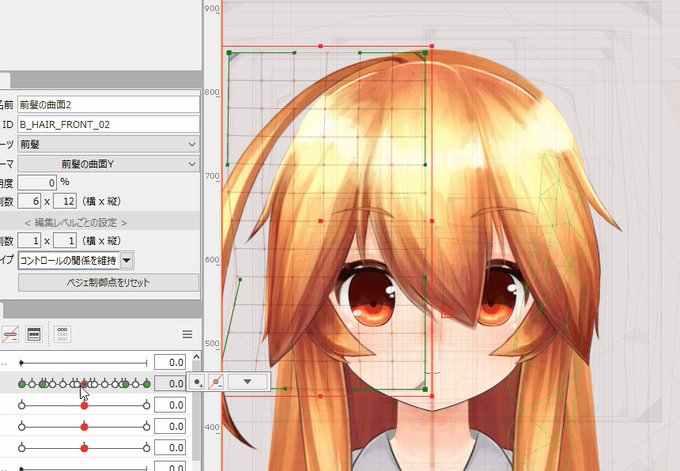Click the delete-keyform icon in parameter toolbar
680x471 pixels.
10,334
